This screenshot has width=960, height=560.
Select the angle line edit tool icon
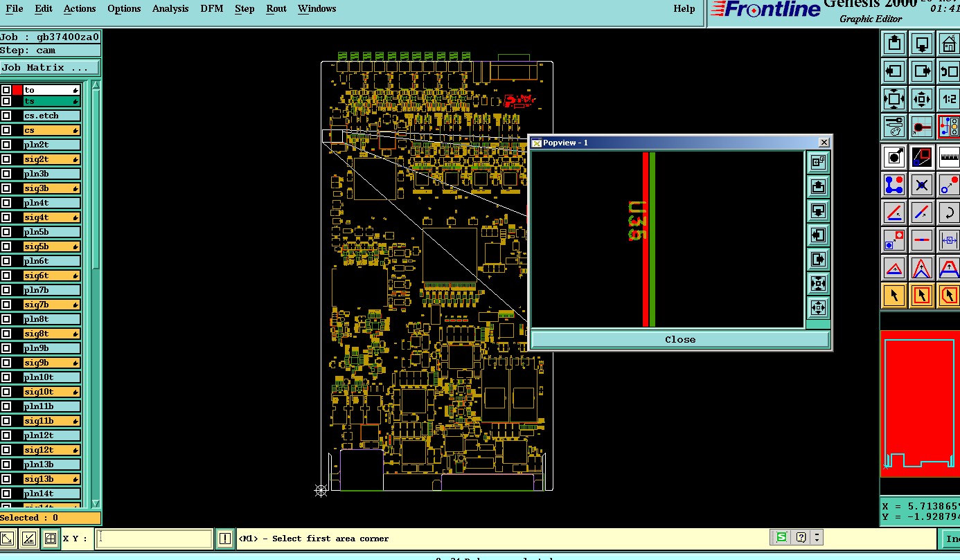pos(894,213)
